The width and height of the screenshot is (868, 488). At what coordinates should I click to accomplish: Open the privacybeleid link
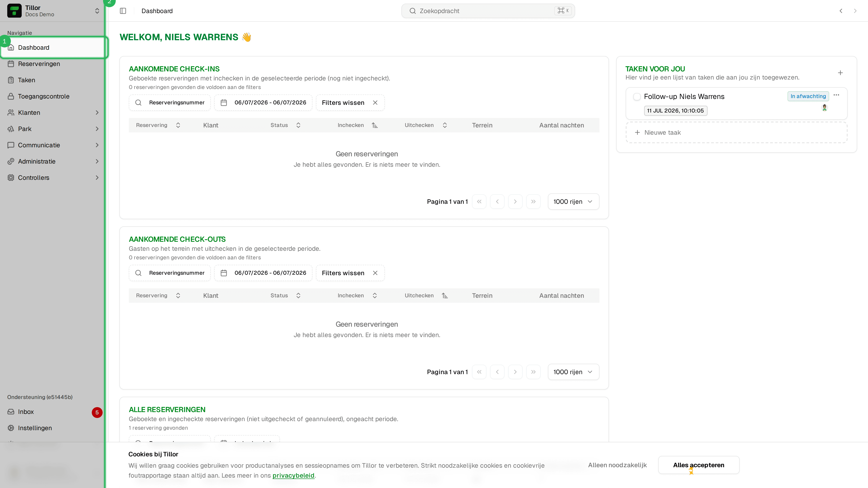click(293, 476)
